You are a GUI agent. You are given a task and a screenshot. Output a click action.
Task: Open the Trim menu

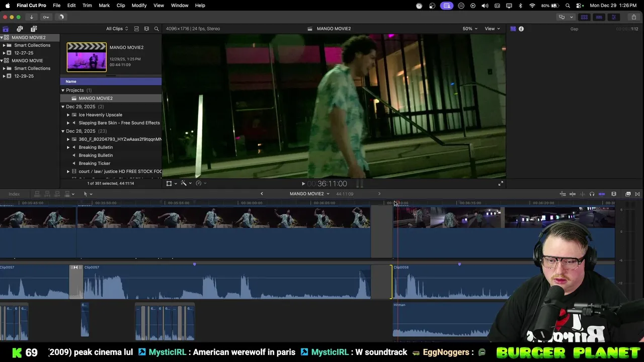pyautogui.click(x=87, y=5)
